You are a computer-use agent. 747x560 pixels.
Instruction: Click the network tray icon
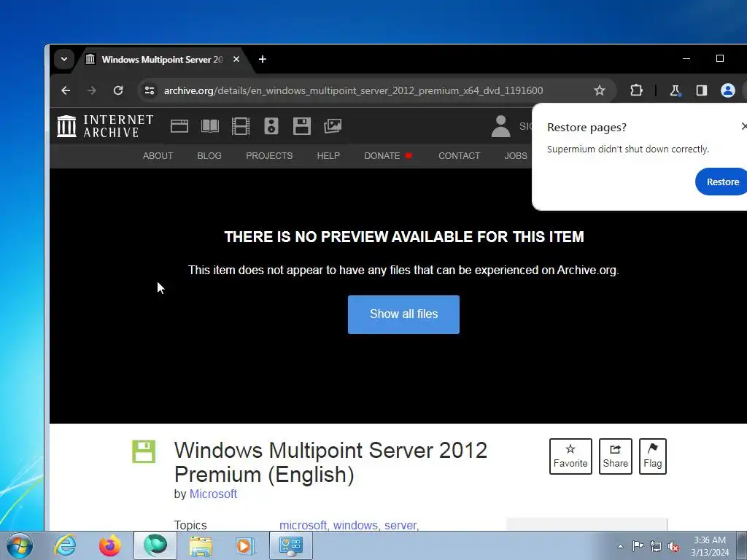[656, 546]
